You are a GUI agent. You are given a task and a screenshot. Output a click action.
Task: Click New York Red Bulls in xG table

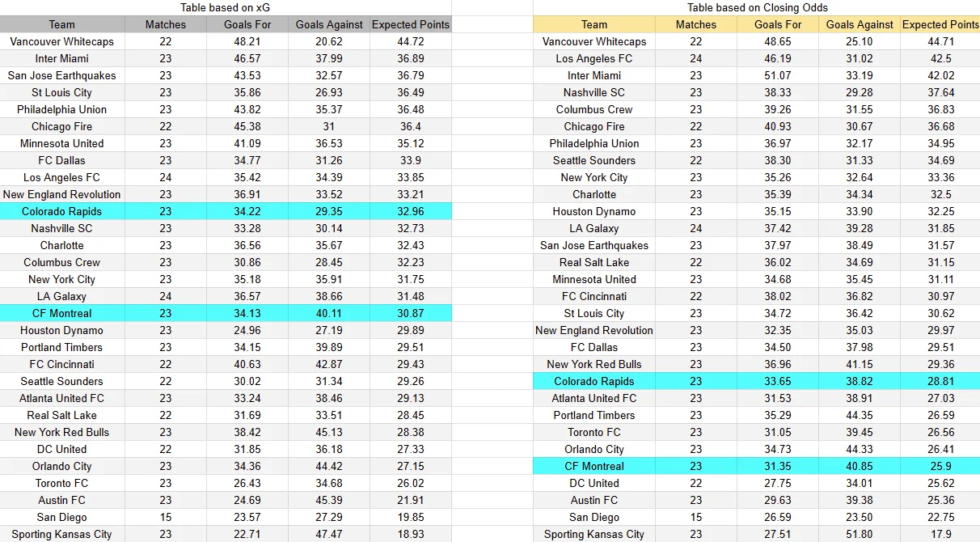tap(62, 432)
